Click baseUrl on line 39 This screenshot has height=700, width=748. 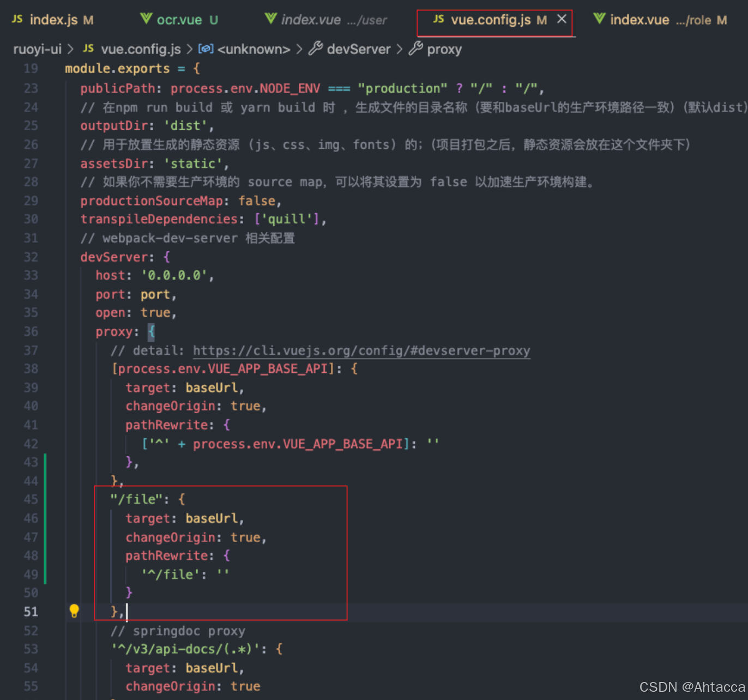(x=212, y=388)
